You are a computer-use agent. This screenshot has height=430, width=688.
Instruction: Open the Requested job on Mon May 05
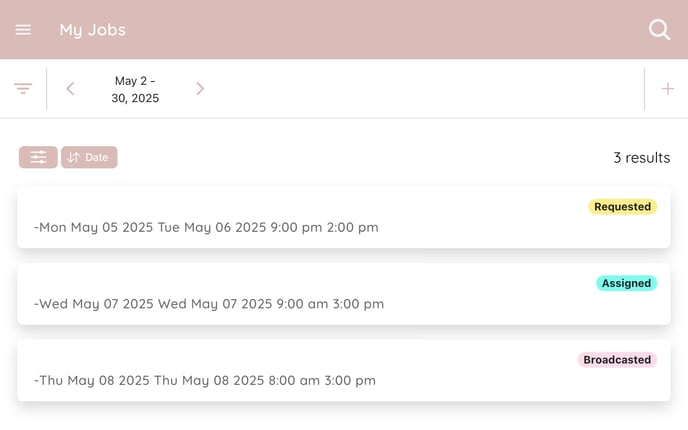pos(344,217)
